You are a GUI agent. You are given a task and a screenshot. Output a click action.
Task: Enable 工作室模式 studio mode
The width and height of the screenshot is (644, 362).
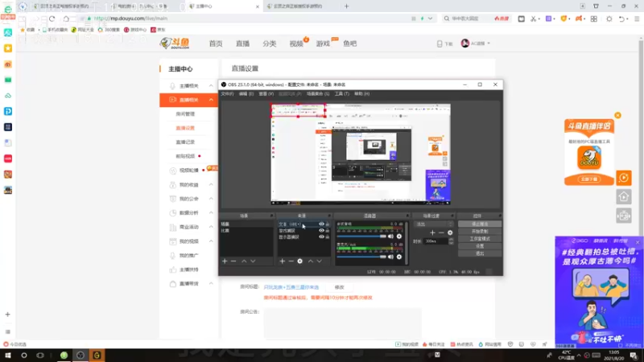point(480,239)
